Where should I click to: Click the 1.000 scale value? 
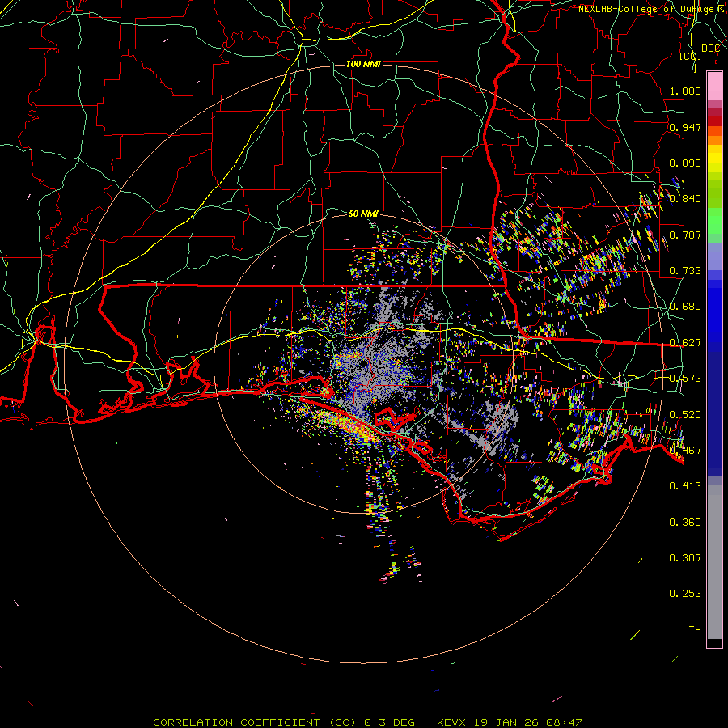pyautogui.click(x=685, y=91)
